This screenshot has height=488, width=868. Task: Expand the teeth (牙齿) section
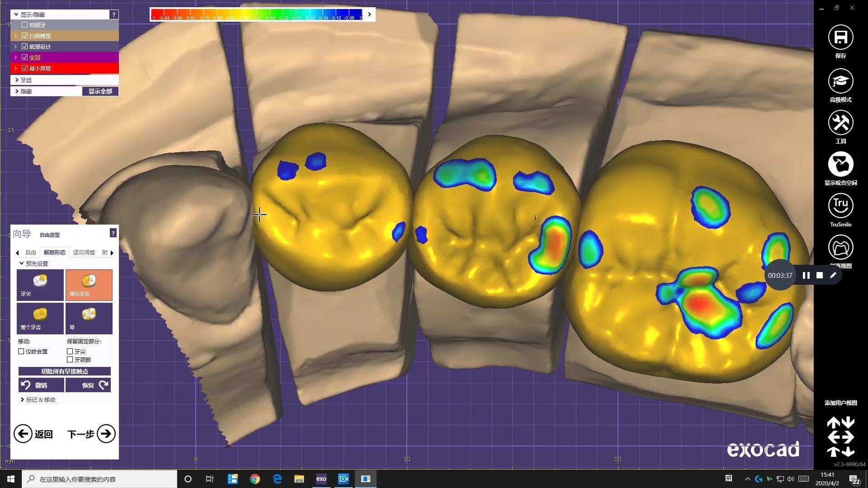17,80
